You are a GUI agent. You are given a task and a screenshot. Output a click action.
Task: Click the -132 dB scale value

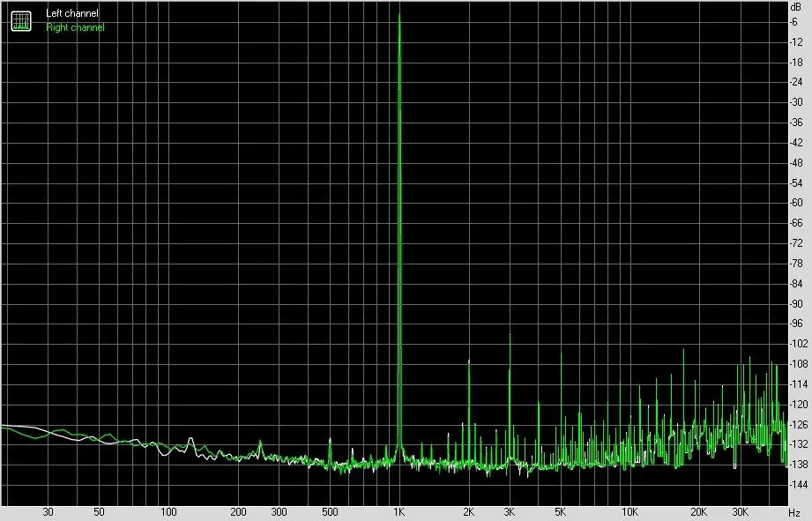[798, 443]
